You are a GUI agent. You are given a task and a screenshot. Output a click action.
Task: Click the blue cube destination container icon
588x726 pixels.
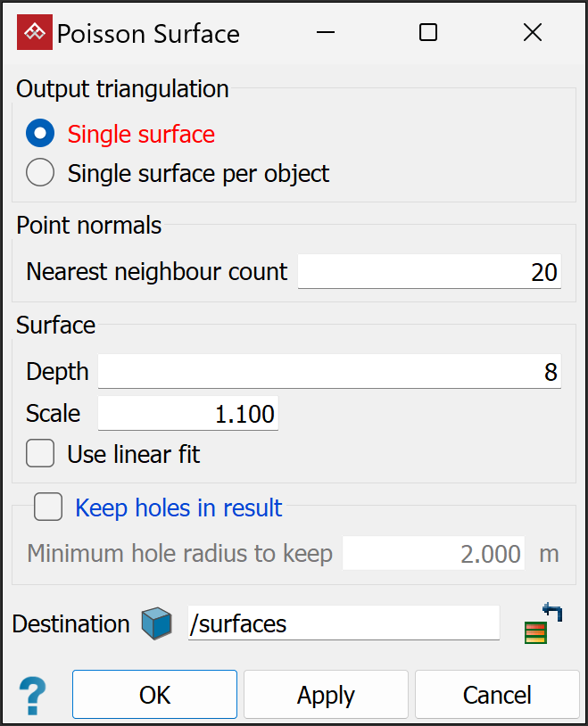coord(156,623)
